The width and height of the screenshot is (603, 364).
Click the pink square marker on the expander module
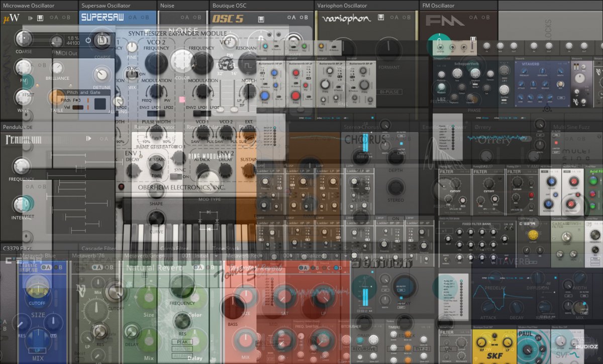pyautogui.click(x=181, y=99)
